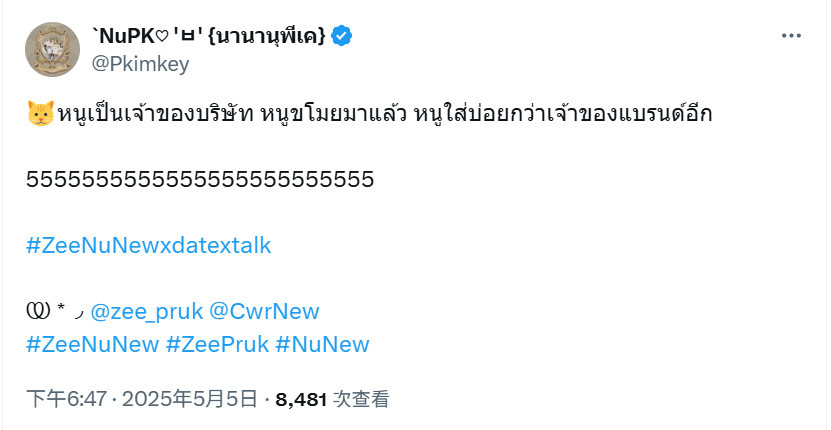Open the NuPK display name profile link
Image resolution: width=831 pixels, height=430 pixels.
tap(209, 36)
